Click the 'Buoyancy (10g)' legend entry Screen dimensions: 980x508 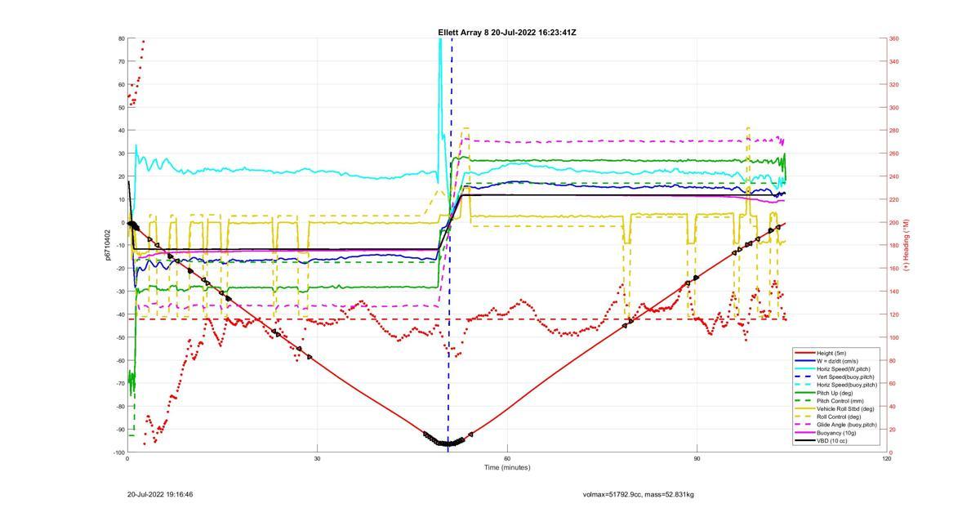click(x=834, y=433)
